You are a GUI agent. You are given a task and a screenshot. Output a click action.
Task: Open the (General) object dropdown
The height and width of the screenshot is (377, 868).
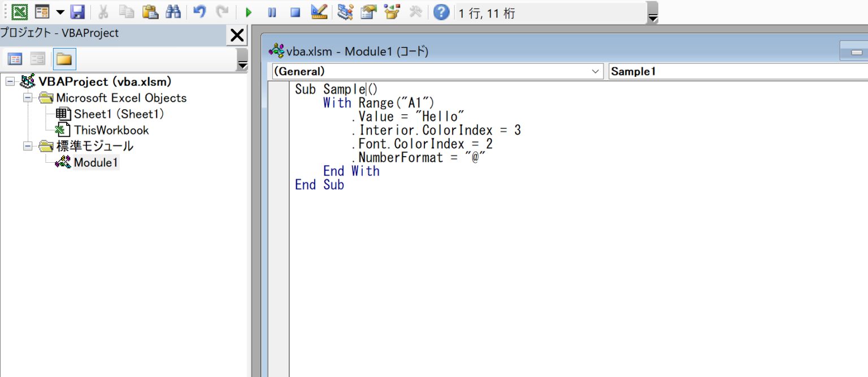coord(595,72)
